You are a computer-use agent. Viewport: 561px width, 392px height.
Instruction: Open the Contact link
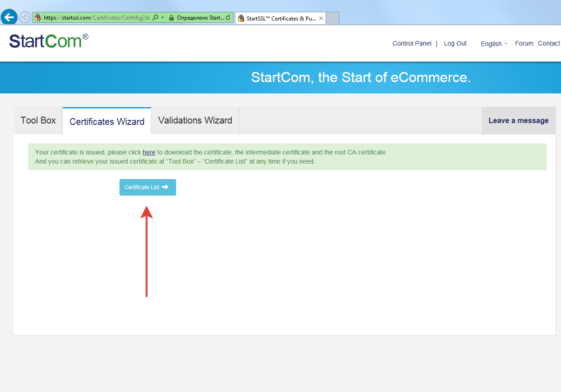[549, 43]
